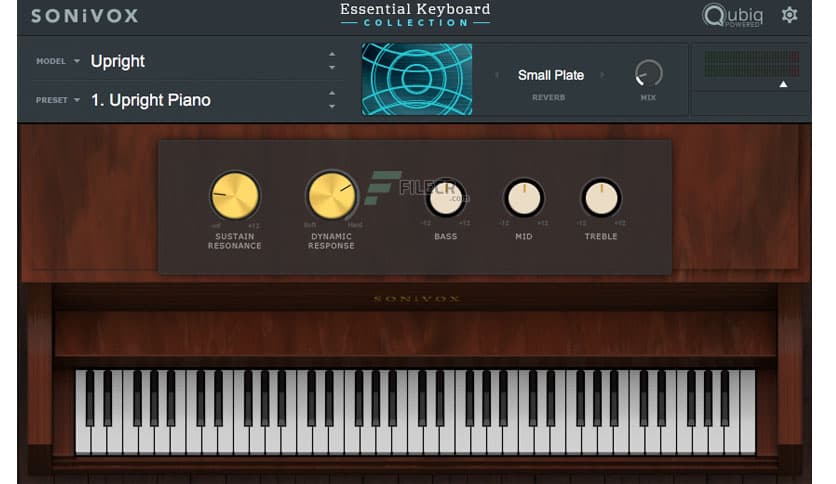Click the TREBLE EQ knob
This screenshot has width=836, height=484.
[x=601, y=198]
